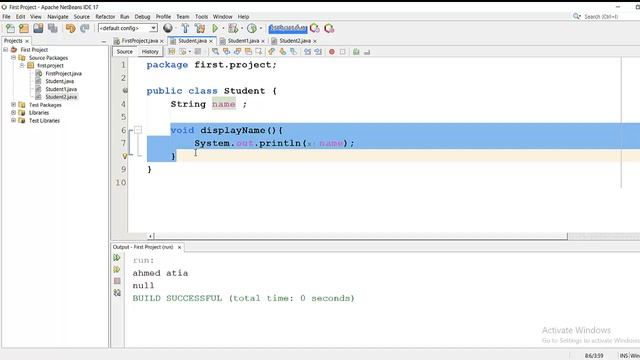This screenshot has height=360, width=640.
Task: Switch to the FirstProject.java tab
Action: coord(139,41)
